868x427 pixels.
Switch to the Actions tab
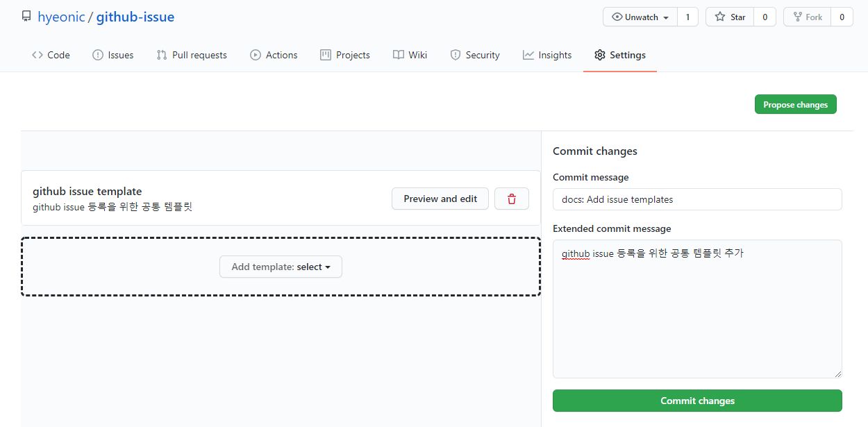274,55
